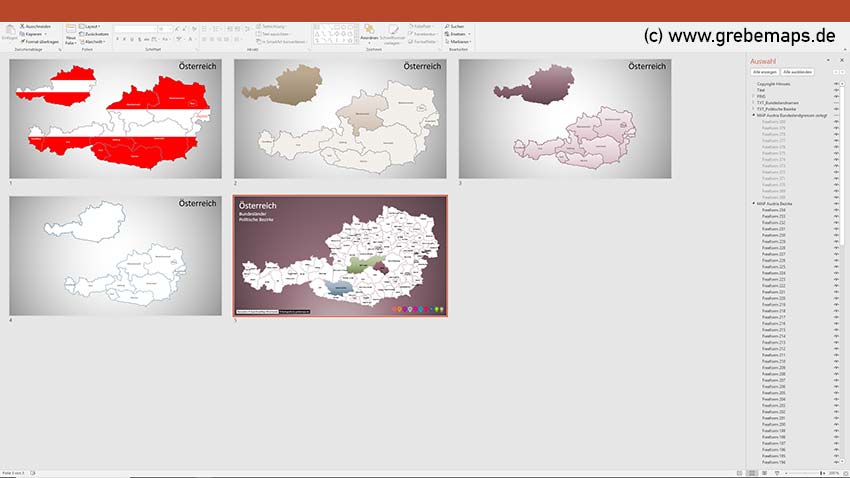Click the Einfügen (paste) icon
Viewport: 850px width, 478px height.
tap(10, 34)
